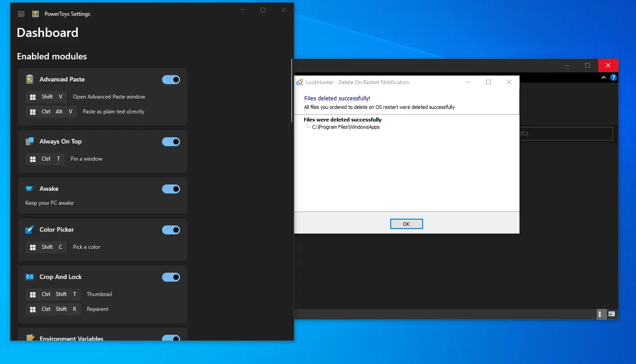Screen dimensions: 636x364
Task: Click the Always On Top module icon
Action: click(x=30, y=141)
